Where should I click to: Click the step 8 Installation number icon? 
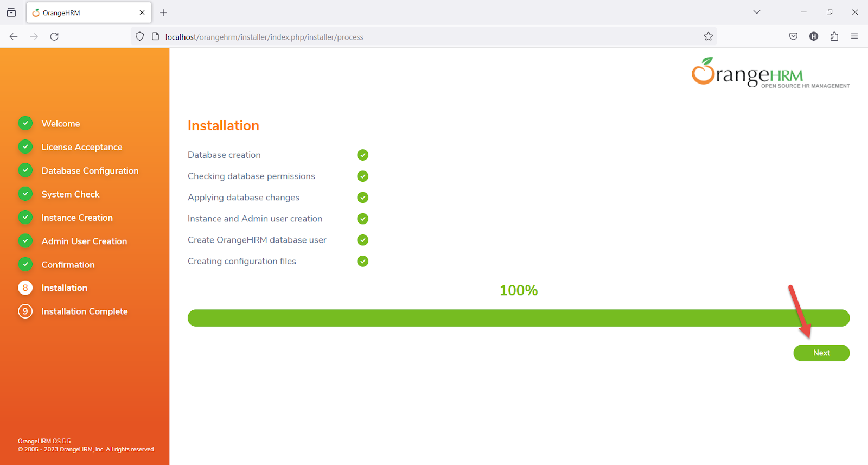pyautogui.click(x=25, y=288)
